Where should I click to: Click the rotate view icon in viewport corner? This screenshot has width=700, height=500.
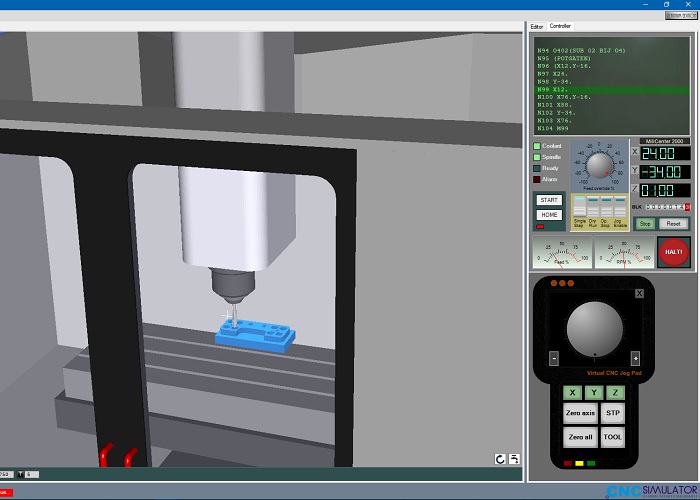500,459
